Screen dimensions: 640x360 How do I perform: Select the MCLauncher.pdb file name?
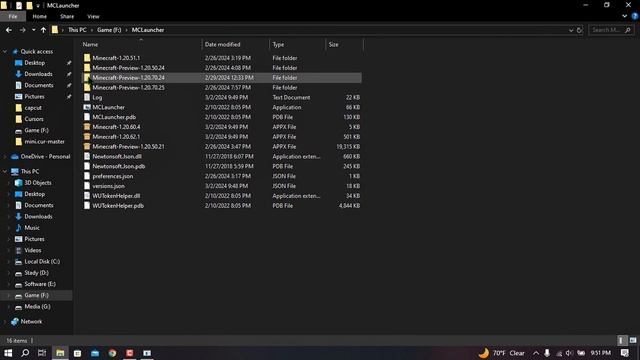114,117
